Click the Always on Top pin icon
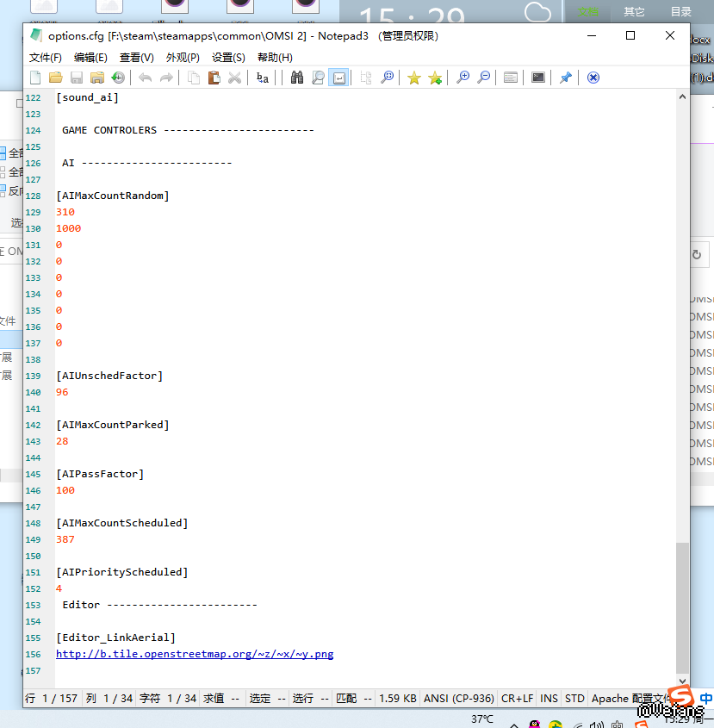 pos(565,78)
